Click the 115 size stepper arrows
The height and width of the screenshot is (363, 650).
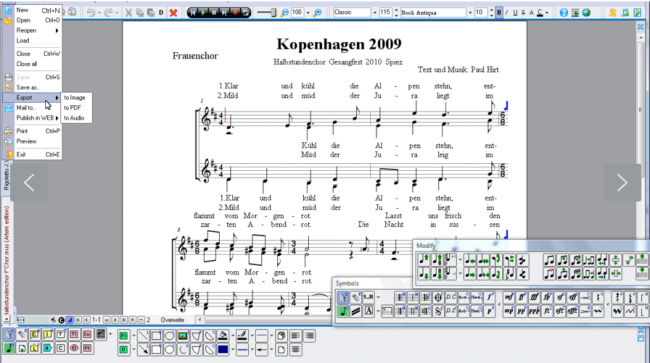(396, 12)
